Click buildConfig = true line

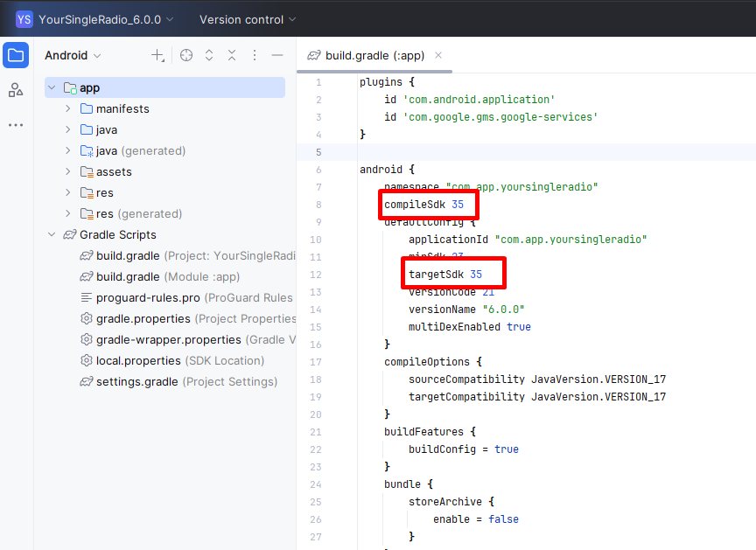pos(464,449)
